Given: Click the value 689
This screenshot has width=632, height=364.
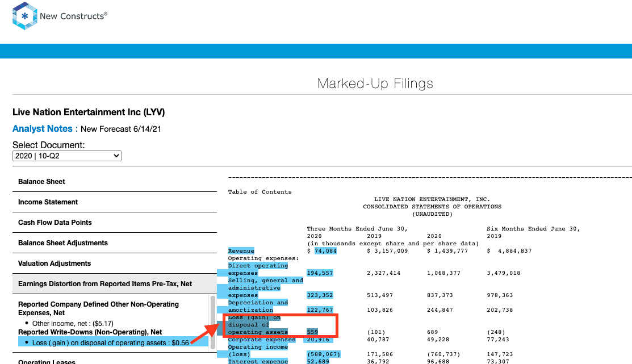Looking at the screenshot, I should 433,332.
